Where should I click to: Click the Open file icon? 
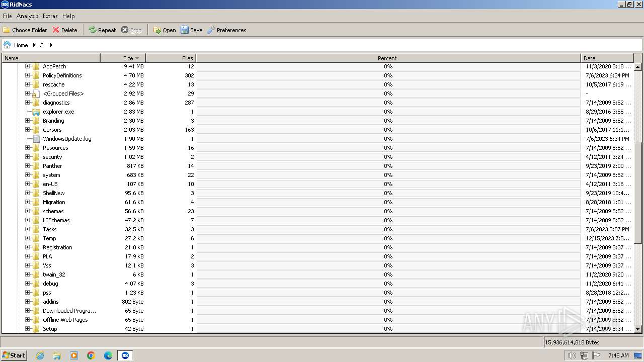pos(157,30)
